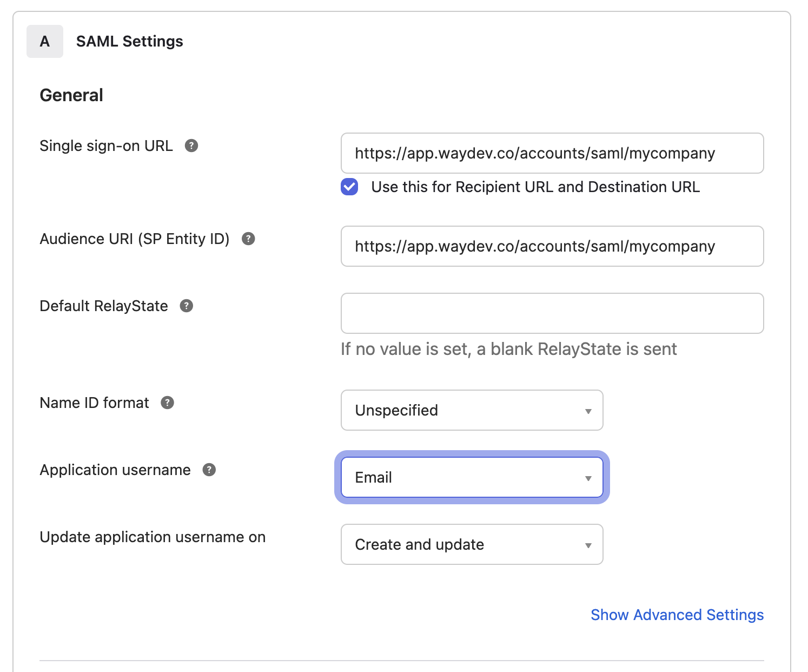Click the Name ID format dropdown arrow
This screenshot has height=672, width=808.
[x=588, y=411]
